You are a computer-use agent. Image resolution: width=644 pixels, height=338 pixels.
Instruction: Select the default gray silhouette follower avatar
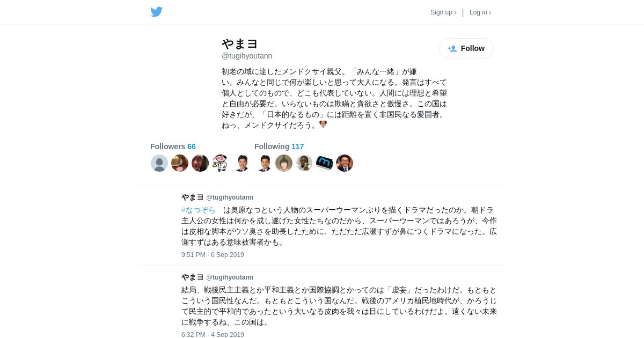[159, 163]
